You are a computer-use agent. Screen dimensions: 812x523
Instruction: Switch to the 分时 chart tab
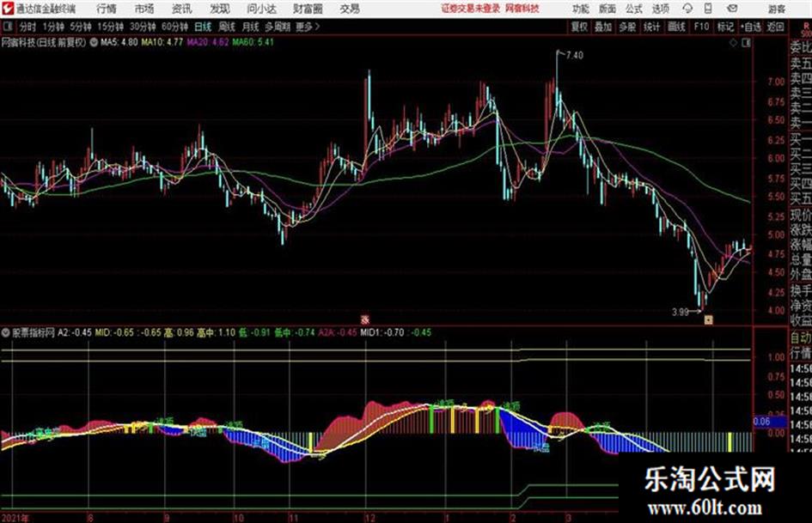pos(27,27)
